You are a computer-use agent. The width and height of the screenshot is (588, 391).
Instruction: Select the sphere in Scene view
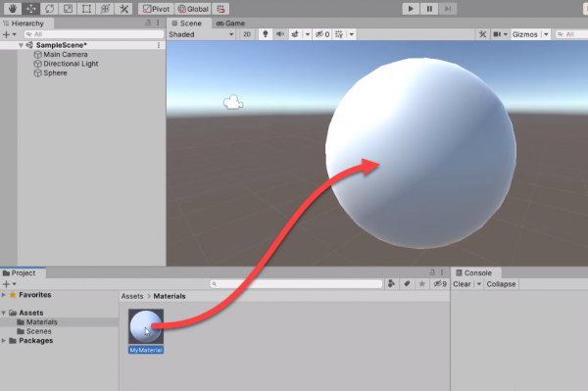coord(420,153)
